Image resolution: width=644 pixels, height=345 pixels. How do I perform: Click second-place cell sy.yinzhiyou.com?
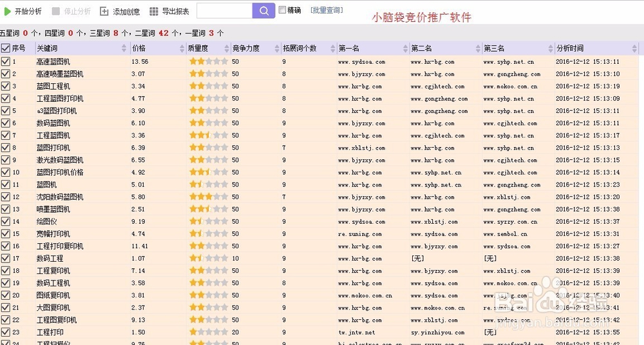click(437, 332)
